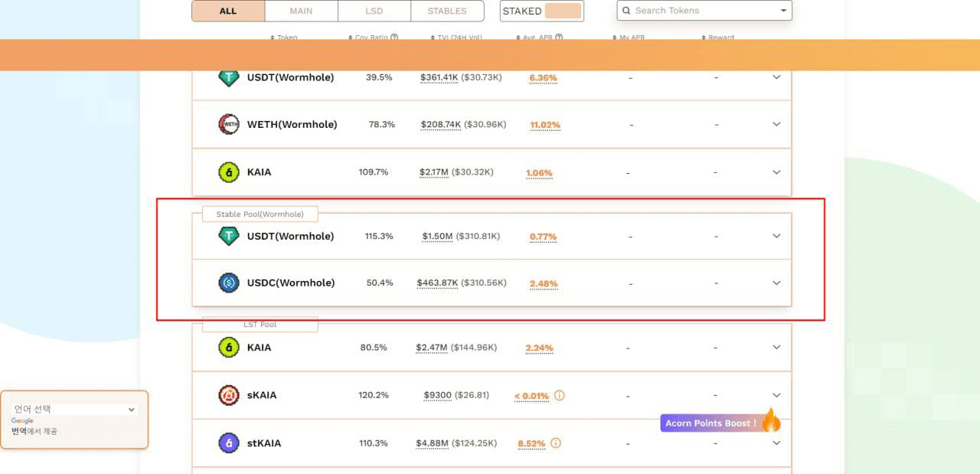Click the $9300 TVL value
Screen dimensions: 980x474
437,395
